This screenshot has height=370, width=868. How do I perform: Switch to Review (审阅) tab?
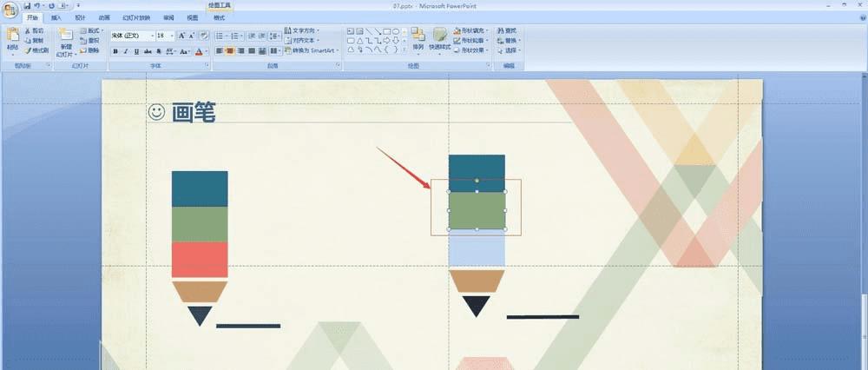(x=169, y=17)
